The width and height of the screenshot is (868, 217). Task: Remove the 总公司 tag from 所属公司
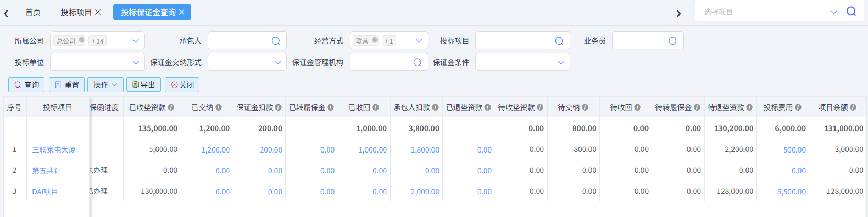point(82,40)
